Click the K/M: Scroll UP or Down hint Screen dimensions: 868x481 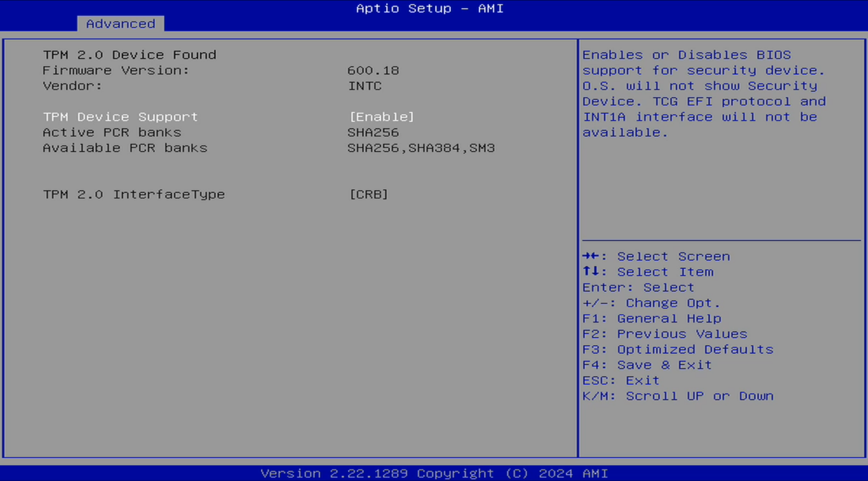tap(678, 396)
